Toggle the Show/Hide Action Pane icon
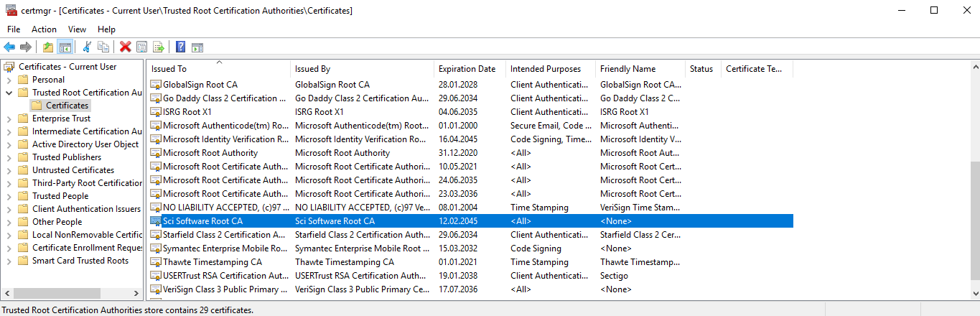 tap(197, 47)
